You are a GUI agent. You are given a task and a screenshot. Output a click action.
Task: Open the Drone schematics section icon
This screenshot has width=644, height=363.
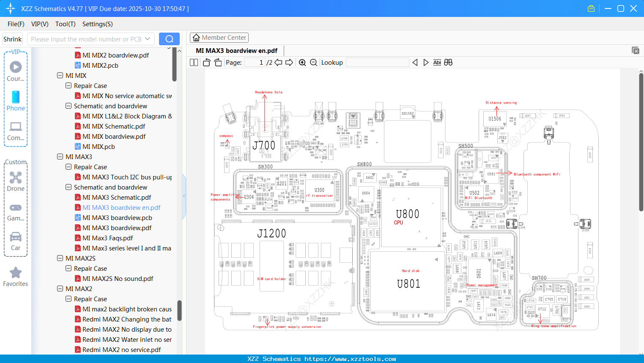coord(15,177)
